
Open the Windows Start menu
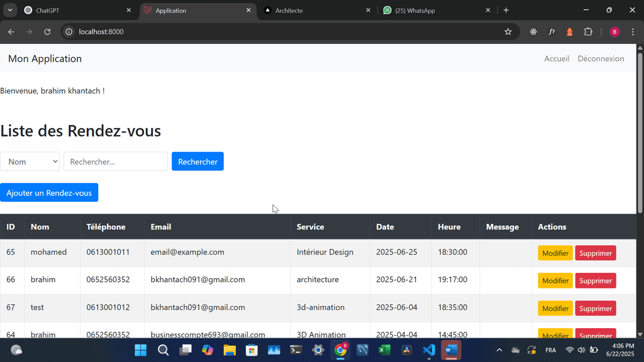tap(140, 350)
